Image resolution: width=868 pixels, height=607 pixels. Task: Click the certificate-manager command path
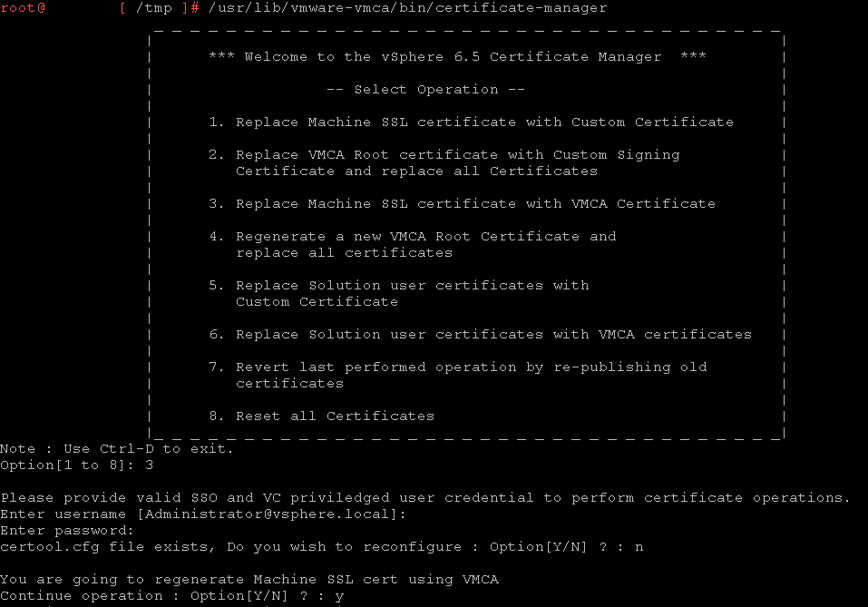pyautogui.click(x=408, y=8)
